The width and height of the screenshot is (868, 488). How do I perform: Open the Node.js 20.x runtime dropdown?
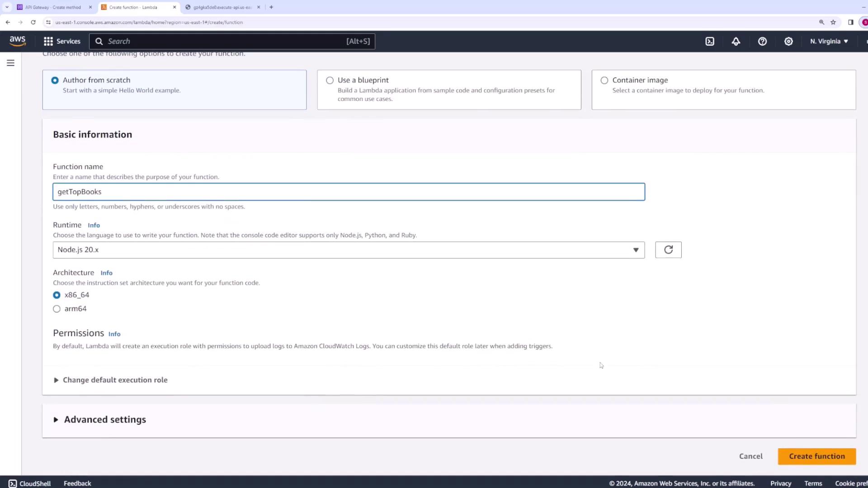(348, 250)
